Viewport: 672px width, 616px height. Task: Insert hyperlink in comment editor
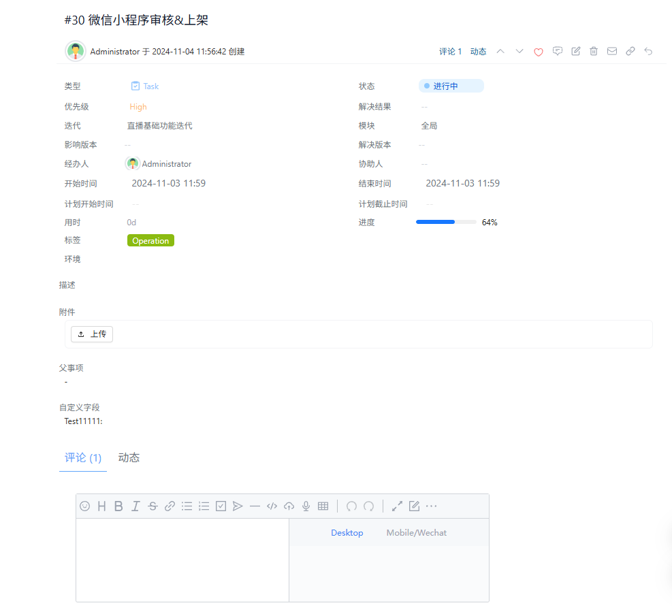click(x=170, y=506)
